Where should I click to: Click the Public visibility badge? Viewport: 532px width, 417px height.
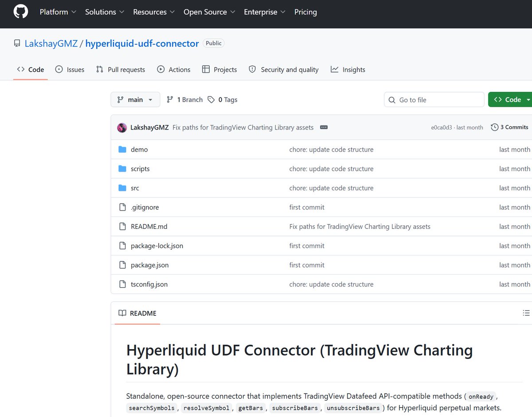pos(214,43)
